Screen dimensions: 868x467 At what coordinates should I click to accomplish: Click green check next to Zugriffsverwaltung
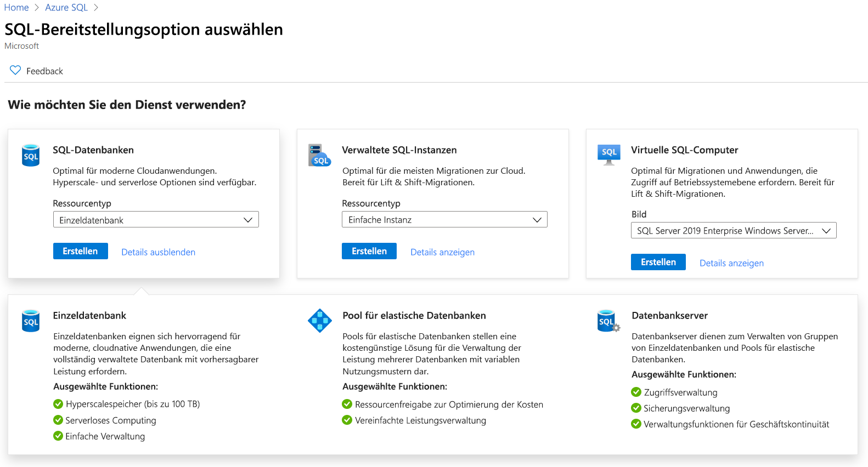pos(636,392)
